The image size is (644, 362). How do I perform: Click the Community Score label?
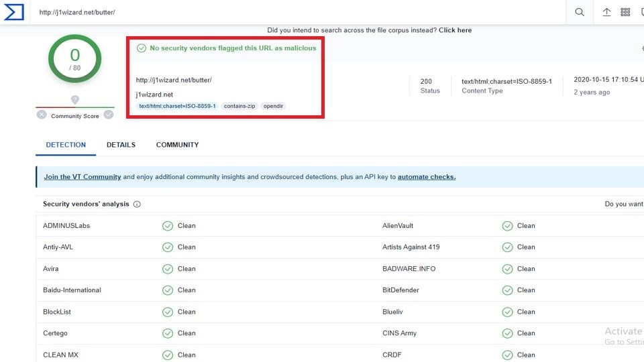74,116
